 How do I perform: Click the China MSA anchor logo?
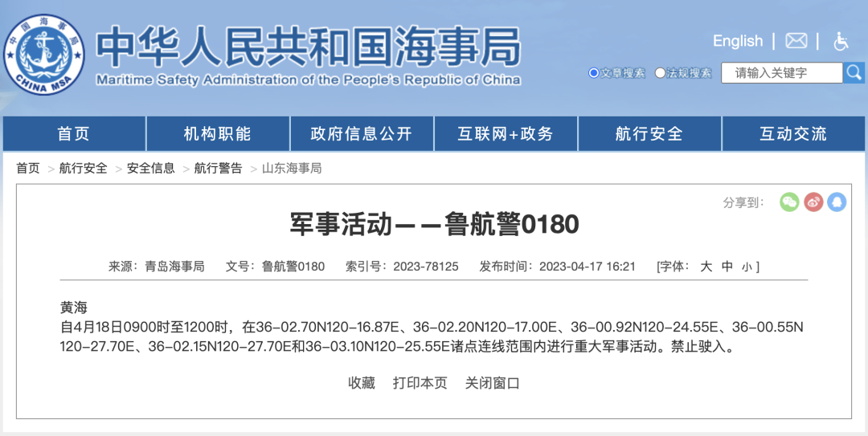tap(44, 55)
